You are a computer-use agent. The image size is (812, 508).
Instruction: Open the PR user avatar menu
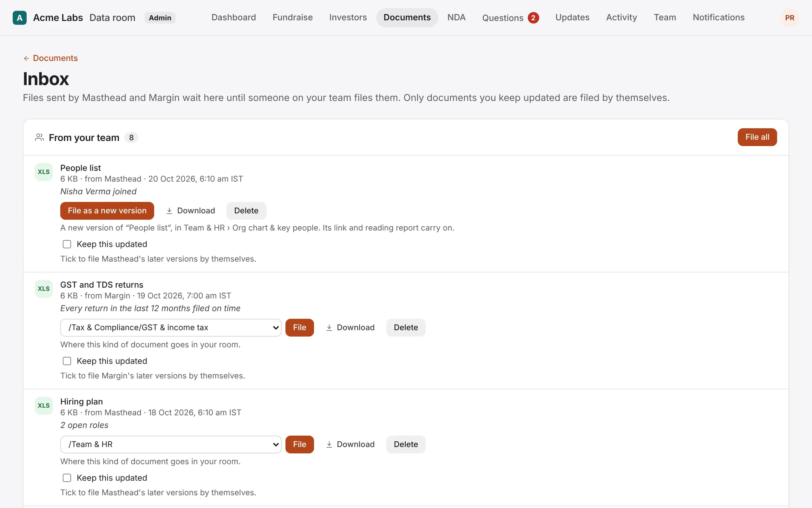point(789,18)
